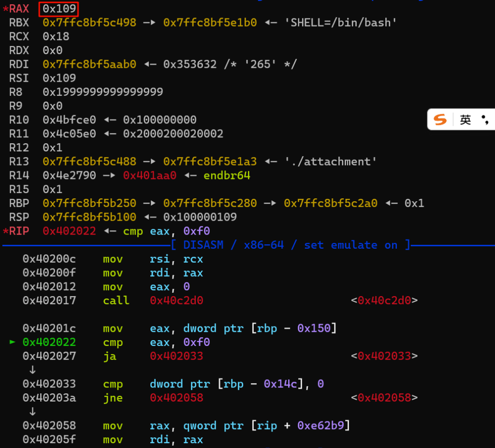Click the jne jump target <0x402058> annotation
Image resolution: width=495 pixels, height=448 pixels.
(384, 398)
